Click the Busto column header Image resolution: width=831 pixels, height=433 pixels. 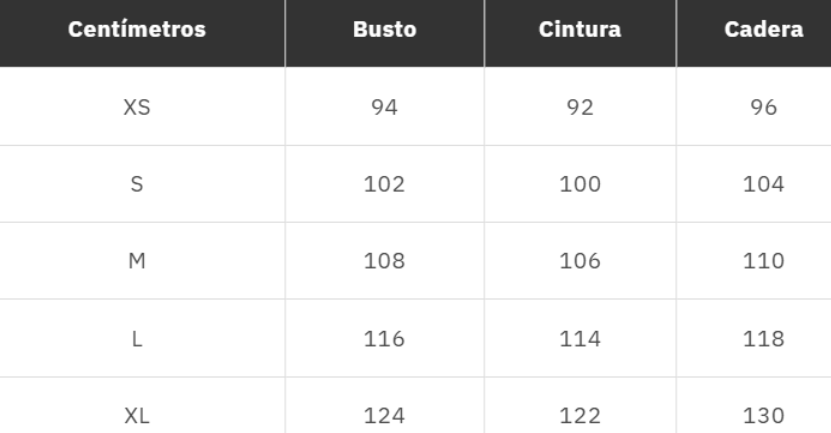click(385, 29)
